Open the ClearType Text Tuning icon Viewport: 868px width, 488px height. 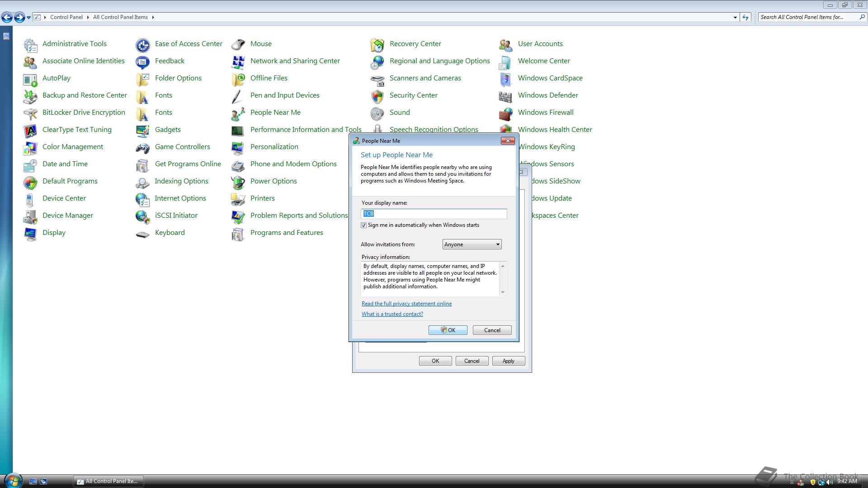tap(30, 131)
